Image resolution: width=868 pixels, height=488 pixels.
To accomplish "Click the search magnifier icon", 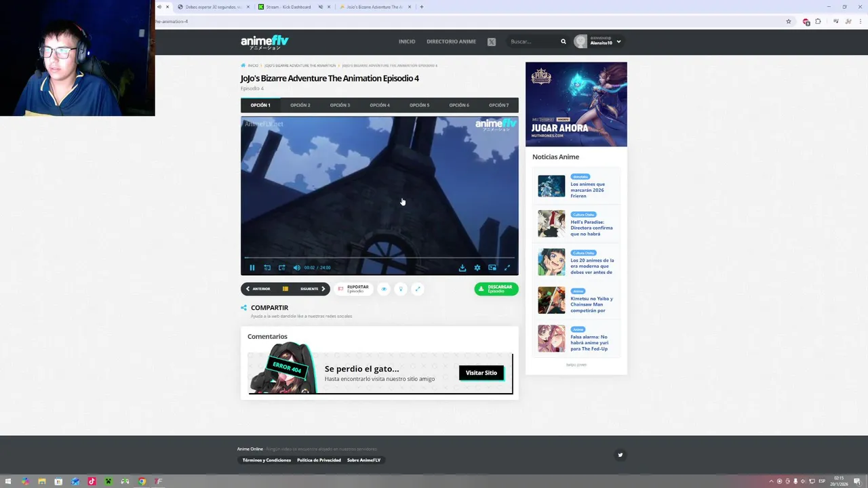I will [x=563, y=41].
